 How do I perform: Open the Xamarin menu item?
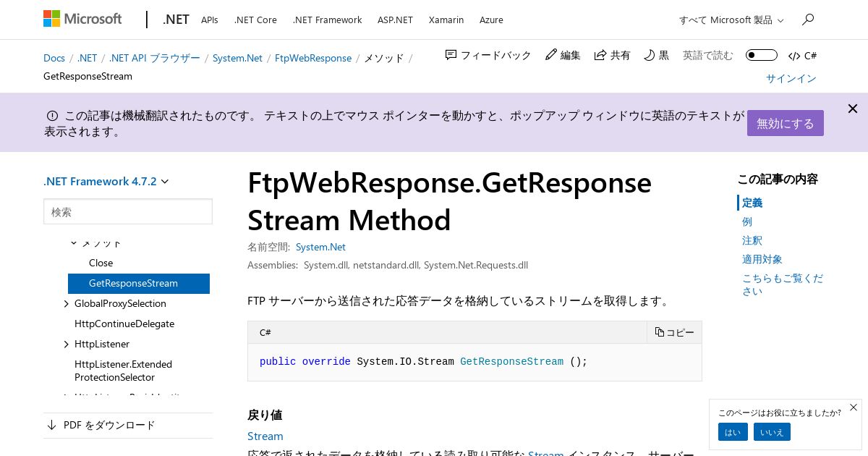pos(446,20)
